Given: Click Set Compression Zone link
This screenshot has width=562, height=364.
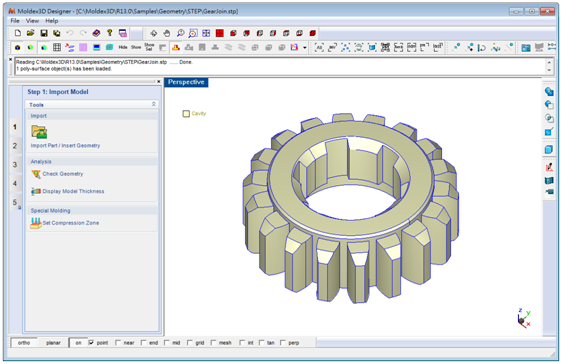Looking at the screenshot, I should (x=71, y=223).
